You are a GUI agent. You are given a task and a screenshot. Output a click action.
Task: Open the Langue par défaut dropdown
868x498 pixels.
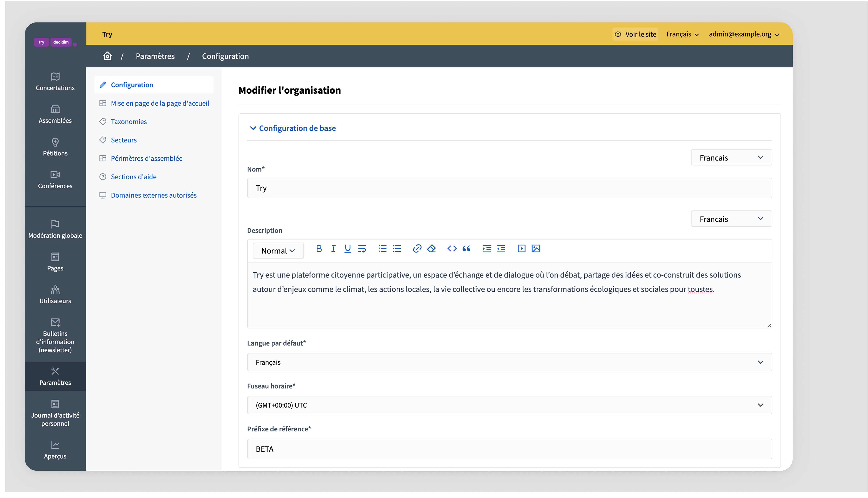[x=509, y=362]
